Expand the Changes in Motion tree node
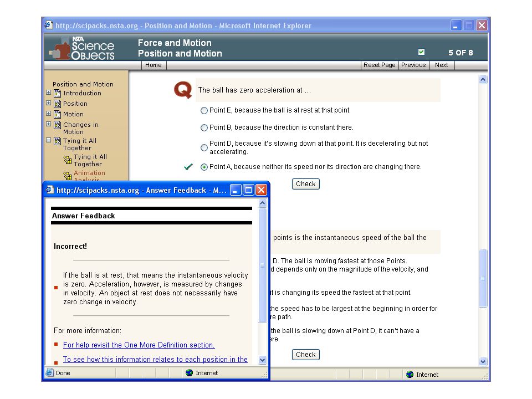The width and height of the screenshot is (532, 399). point(49,124)
